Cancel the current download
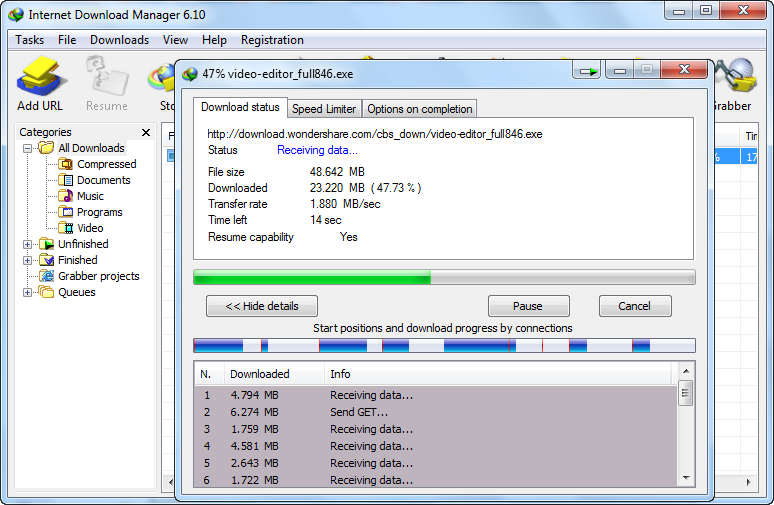The height and width of the screenshot is (505, 774). coord(635,306)
